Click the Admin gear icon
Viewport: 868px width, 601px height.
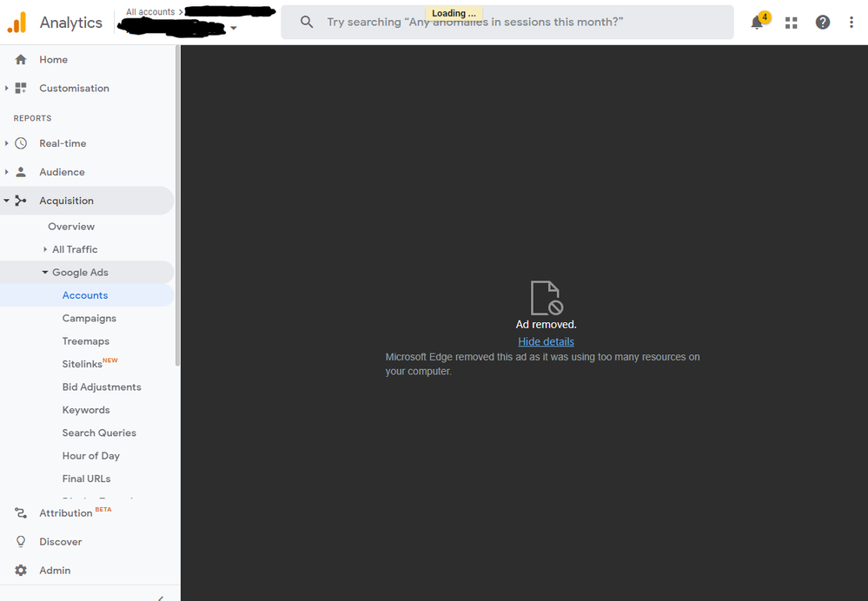click(x=21, y=570)
